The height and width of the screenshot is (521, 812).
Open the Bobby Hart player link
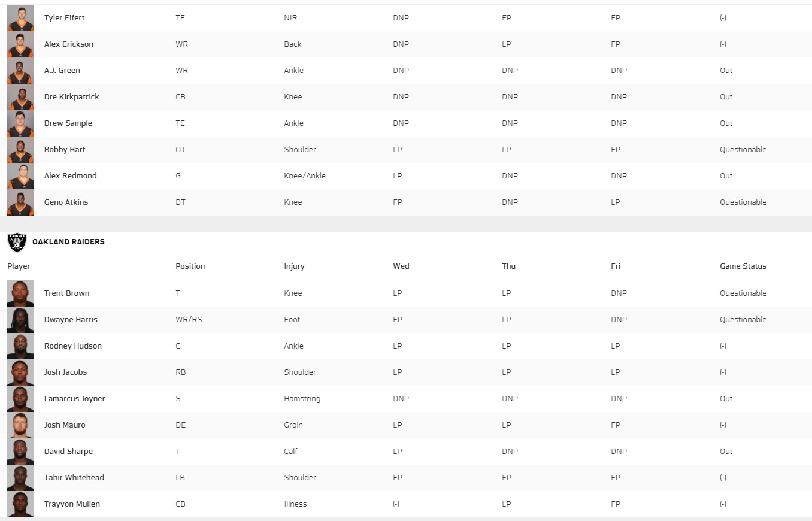click(x=65, y=150)
